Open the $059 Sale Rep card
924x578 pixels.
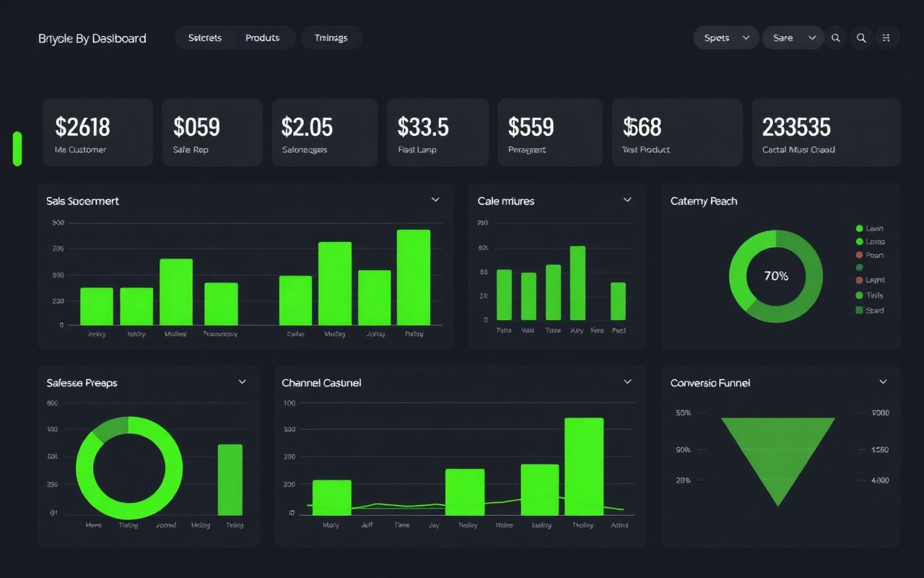coord(212,132)
